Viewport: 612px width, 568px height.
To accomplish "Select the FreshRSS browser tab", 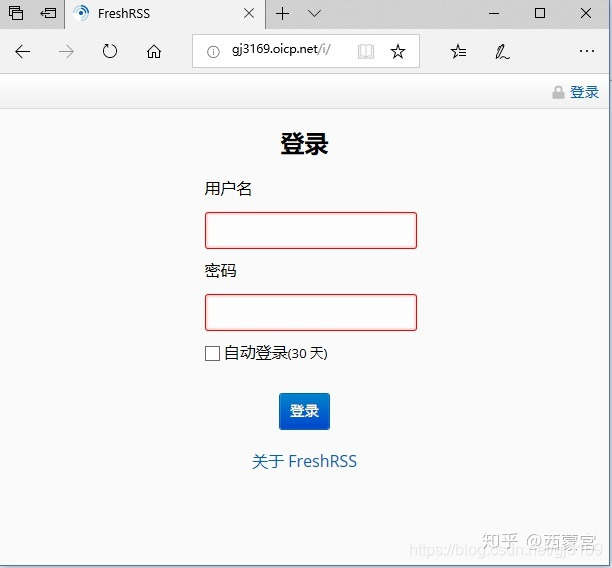I will click(x=165, y=14).
